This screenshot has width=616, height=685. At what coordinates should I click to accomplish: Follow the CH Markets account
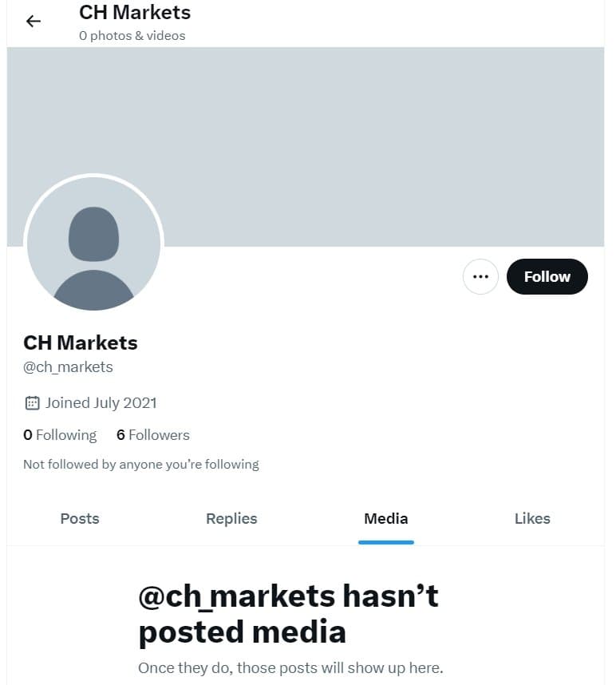tap(547, 277)
